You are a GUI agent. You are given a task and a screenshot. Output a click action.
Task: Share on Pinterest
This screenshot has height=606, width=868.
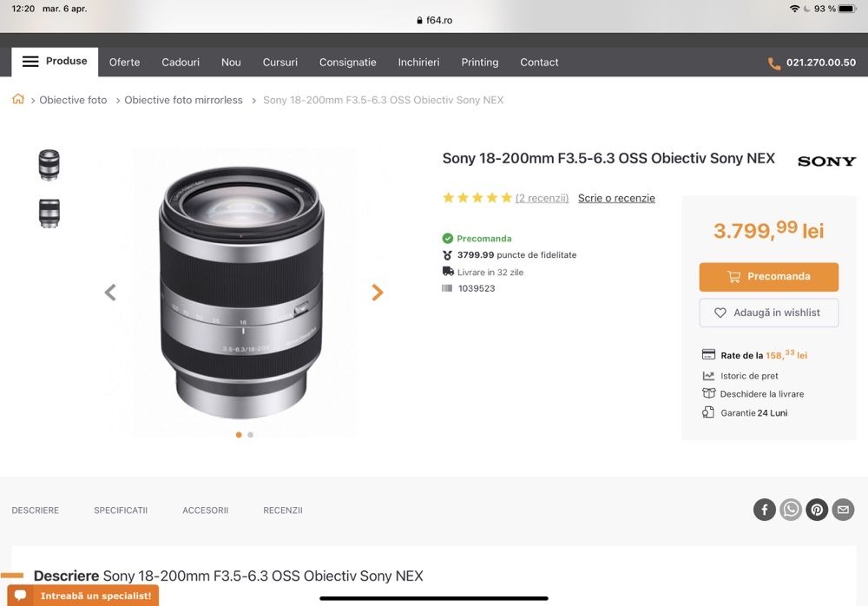click(x=817, y=510)
